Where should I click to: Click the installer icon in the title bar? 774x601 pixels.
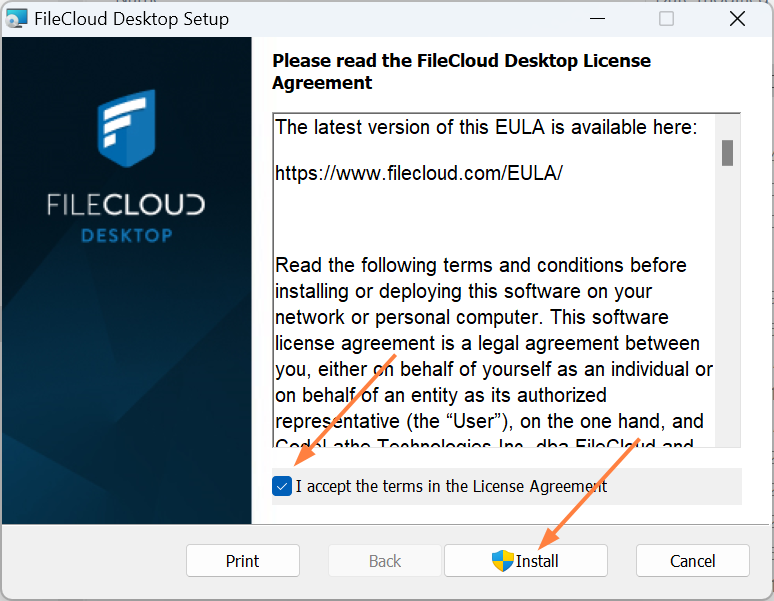16,19
